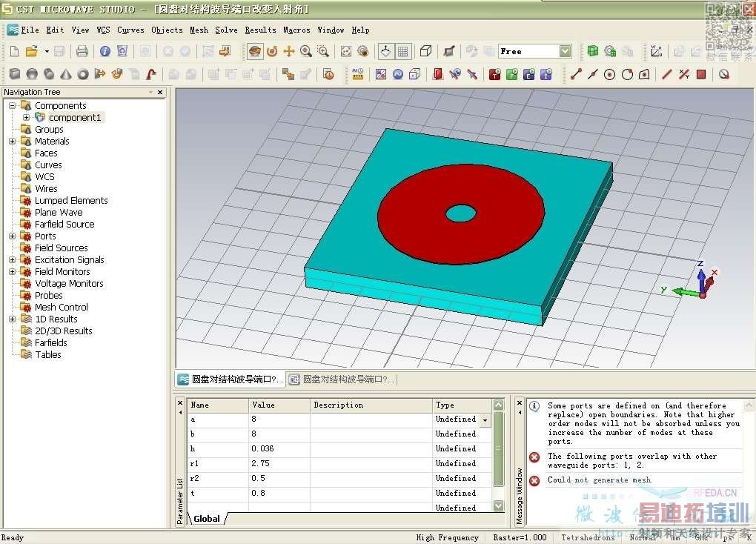Open the Free selection mode dropdown
The image size is (756, 544).
[566, 51]
